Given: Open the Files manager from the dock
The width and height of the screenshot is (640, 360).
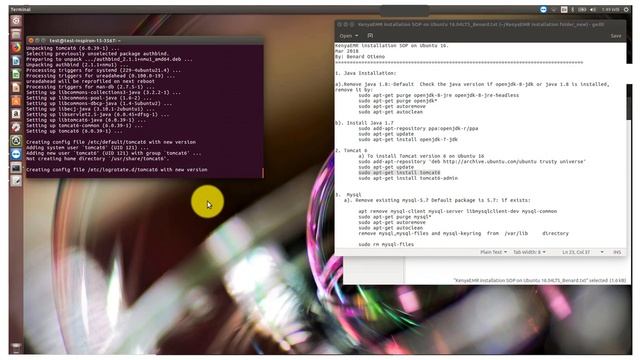Looking at the screenshot, I should (x=16, y=34).
